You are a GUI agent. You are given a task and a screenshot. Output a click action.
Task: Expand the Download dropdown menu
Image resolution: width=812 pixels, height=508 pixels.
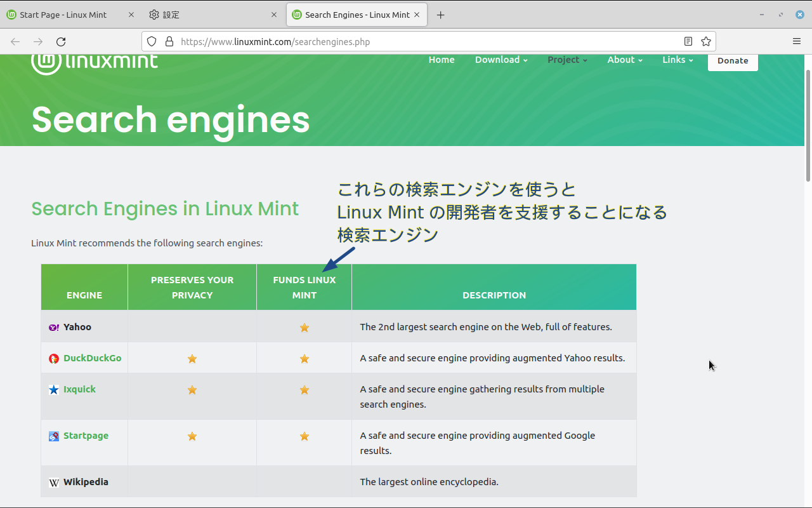pos(501,60)
